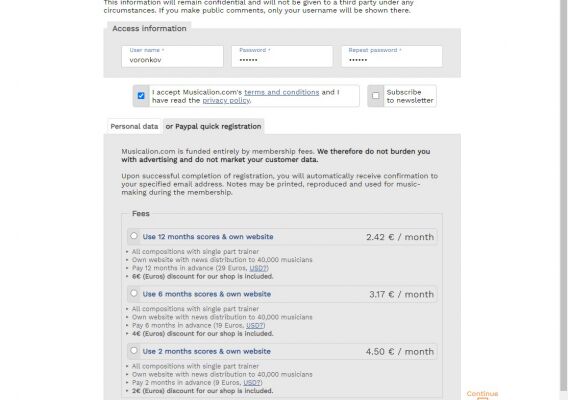Click the Continue button
Viewport: 568px width, 400px height.
[x=482, y=394]
